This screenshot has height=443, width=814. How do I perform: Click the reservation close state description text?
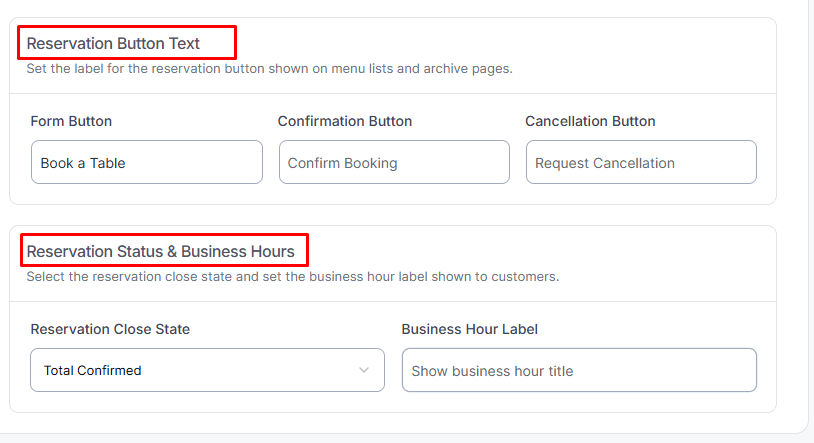pos(292,276)
